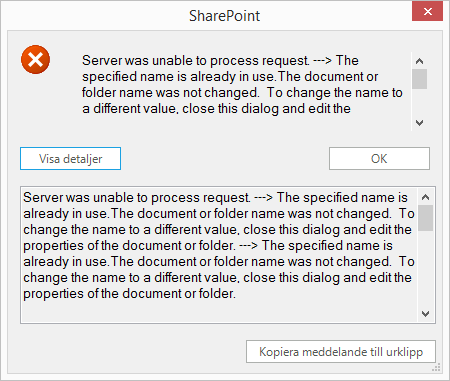Click the red error cross icon
The image size is (450, 381).
pos(35,60)
